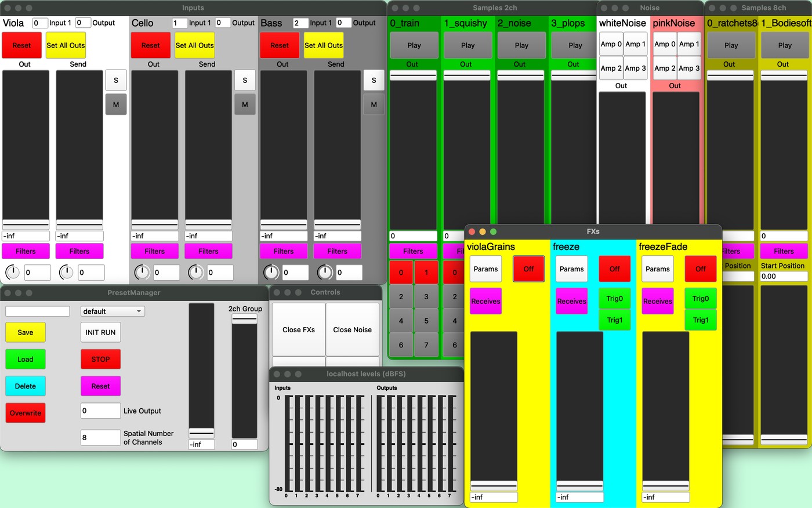
Task: Toggle the freezeFade Off button
Action: pos(701,269)
